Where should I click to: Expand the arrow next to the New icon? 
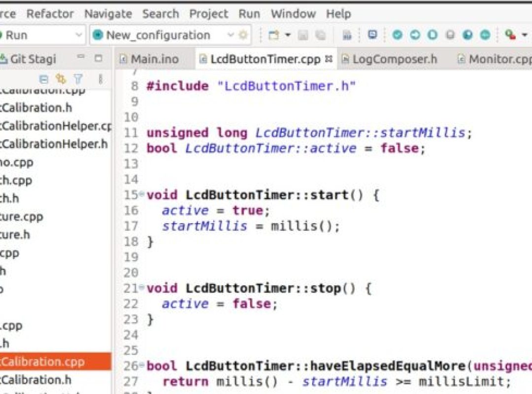point(288,35)
